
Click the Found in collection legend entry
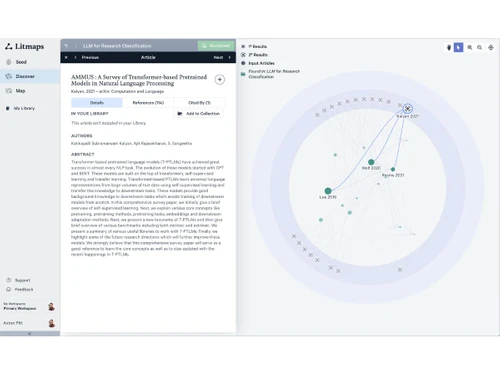270,74
